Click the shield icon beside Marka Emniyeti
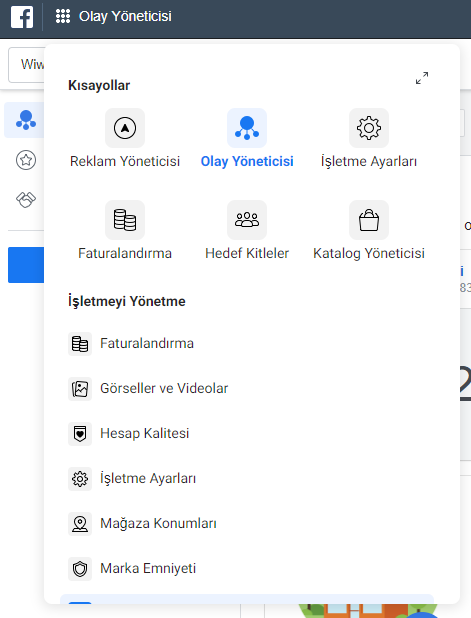The image size is (471, 618). 80,569
